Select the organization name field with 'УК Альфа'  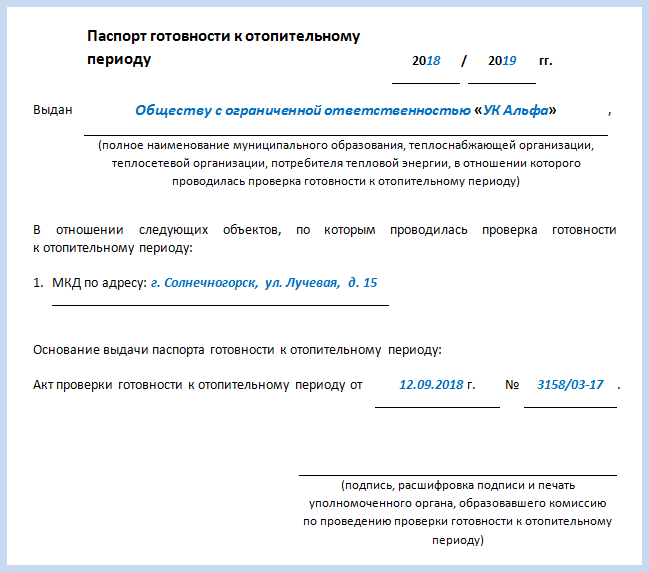[345, 109]
